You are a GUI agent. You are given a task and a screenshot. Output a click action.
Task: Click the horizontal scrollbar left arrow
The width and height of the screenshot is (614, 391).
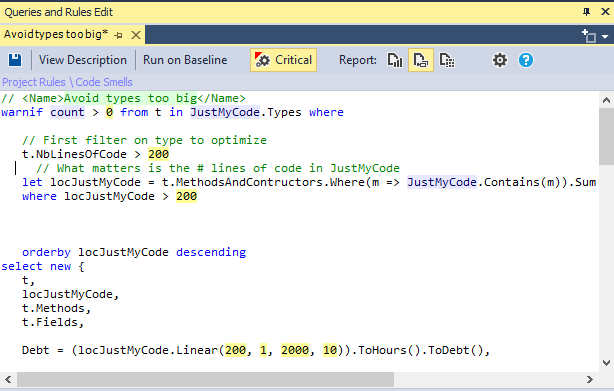(8, 379)
